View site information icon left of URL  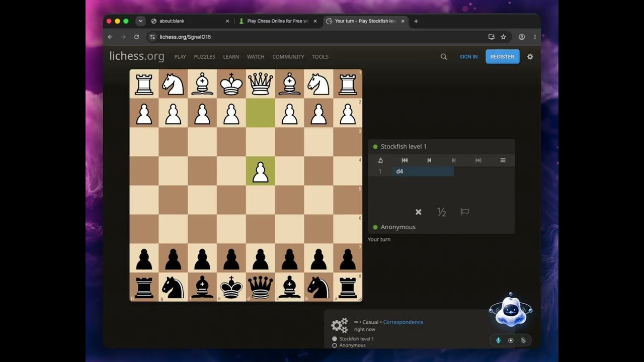(152, 37)
